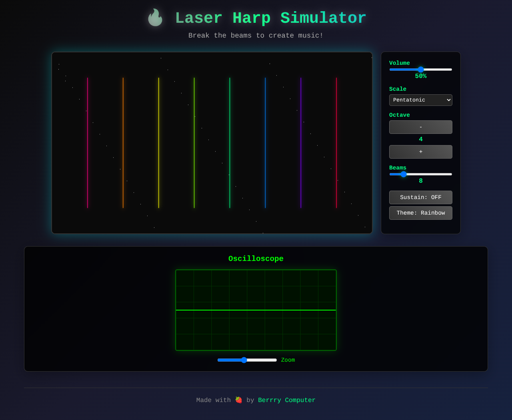
Task: Break the pink laser beam
Action: [87, 142]
